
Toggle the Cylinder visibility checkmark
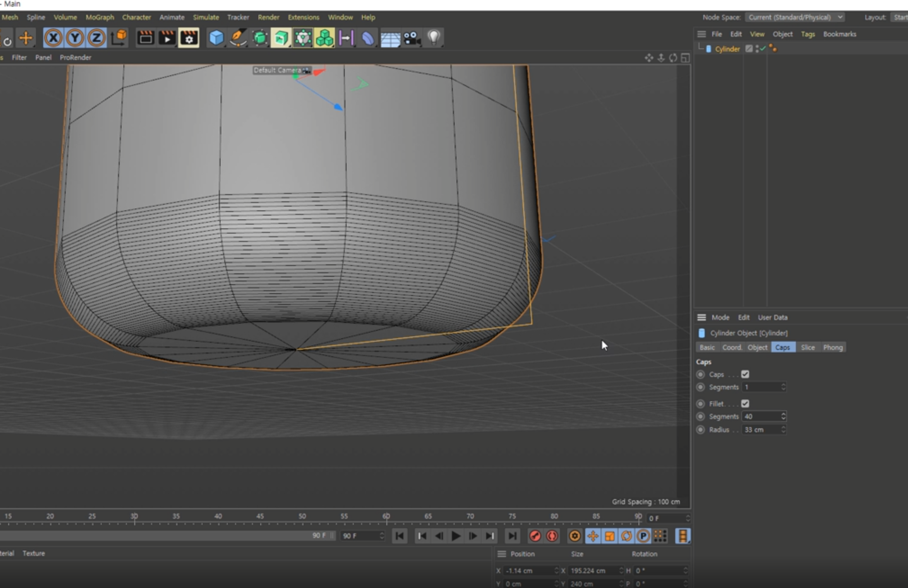[x=763, y=49]
